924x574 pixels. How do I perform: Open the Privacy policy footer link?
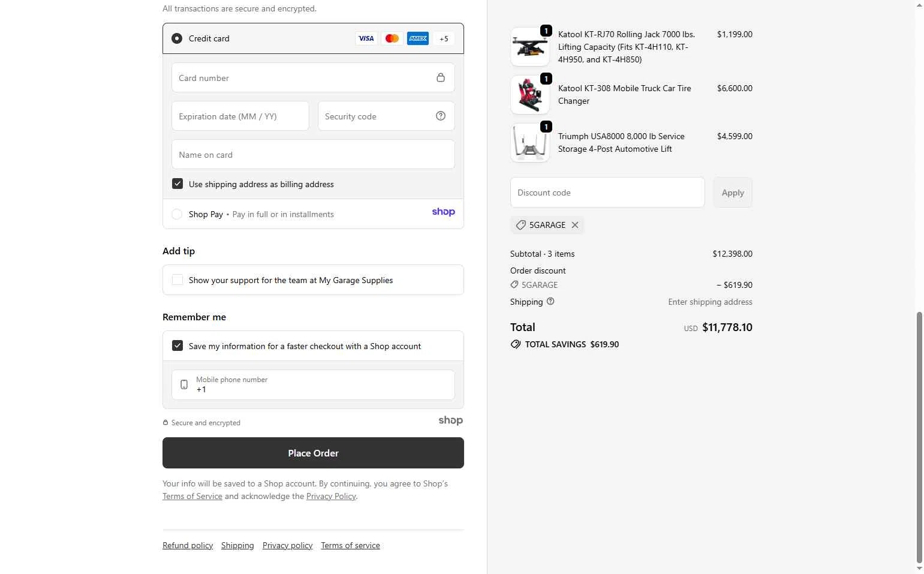287,545
